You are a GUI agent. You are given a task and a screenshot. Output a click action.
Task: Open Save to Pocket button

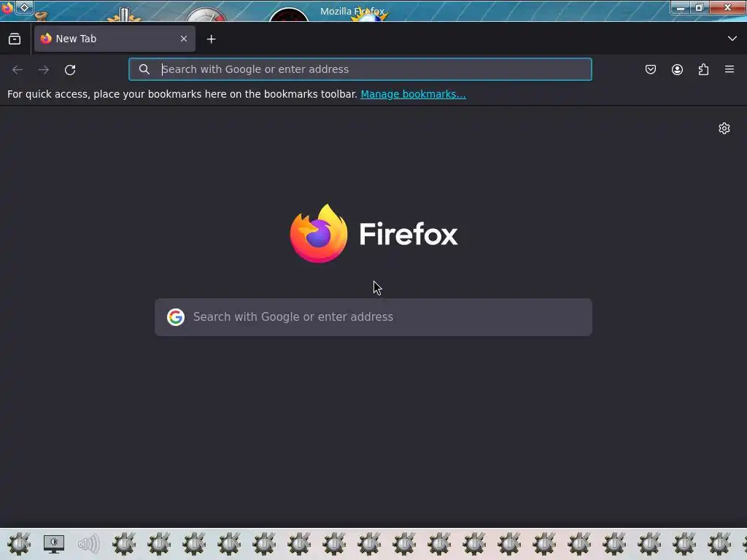[x=650, y=69]
